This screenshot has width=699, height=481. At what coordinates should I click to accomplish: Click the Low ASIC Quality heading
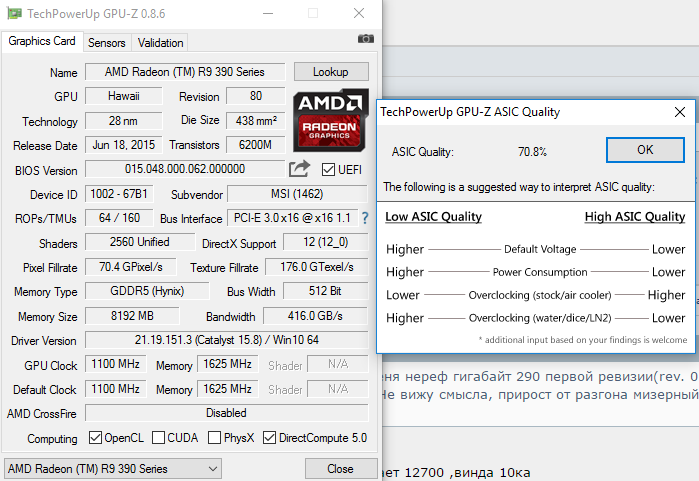pos(433,217)
